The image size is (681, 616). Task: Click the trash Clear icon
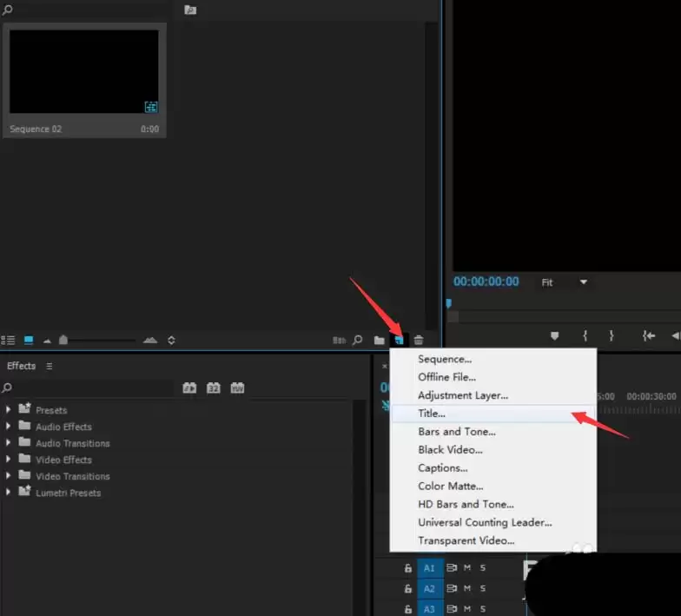pos(419,340)
